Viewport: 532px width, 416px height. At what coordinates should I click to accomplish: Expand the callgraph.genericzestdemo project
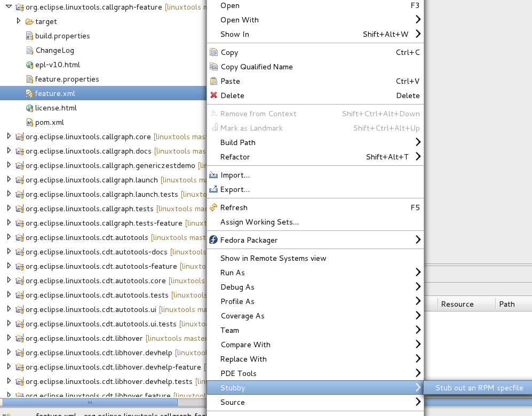[9, 165]
